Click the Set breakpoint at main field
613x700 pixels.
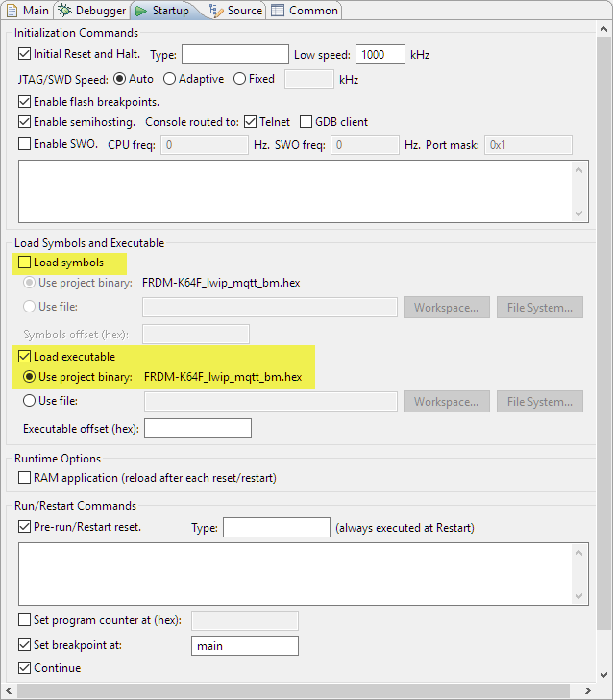(x=244, y=646)
